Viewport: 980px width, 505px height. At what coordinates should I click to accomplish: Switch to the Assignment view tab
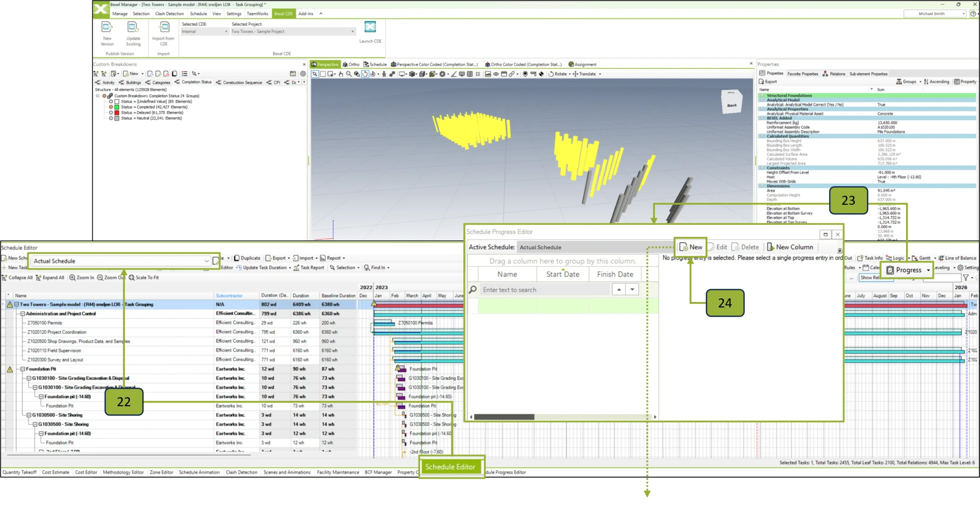[582, 64]
